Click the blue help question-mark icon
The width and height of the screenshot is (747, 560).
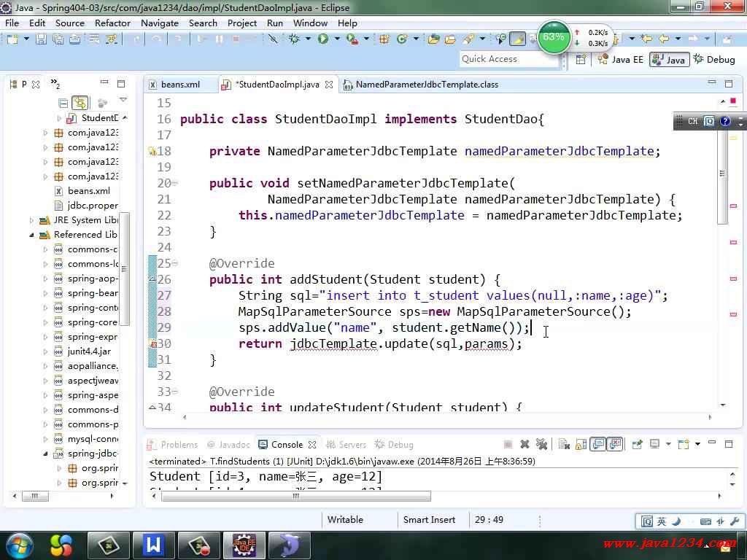tap(724, 121)
